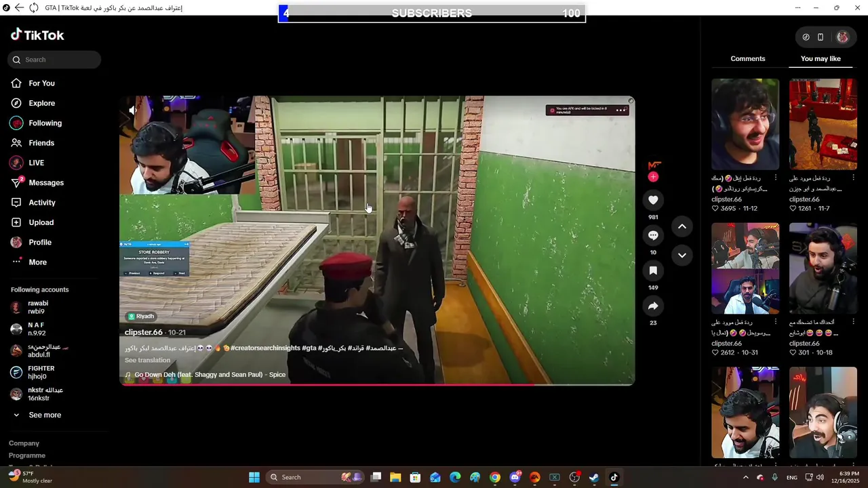
Task: Go to previous video with up chevron
Action: (682, 226)
